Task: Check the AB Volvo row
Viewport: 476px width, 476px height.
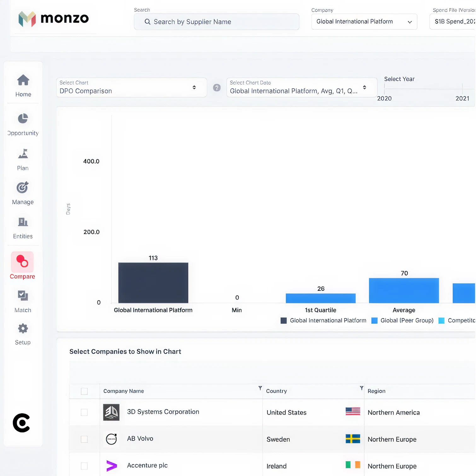Action: tap(84, 439)
